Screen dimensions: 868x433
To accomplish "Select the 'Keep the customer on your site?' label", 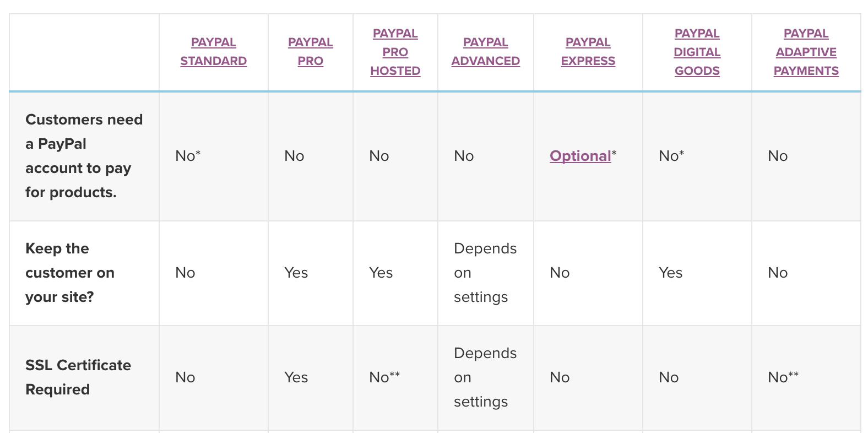I will tap(70, 273).
